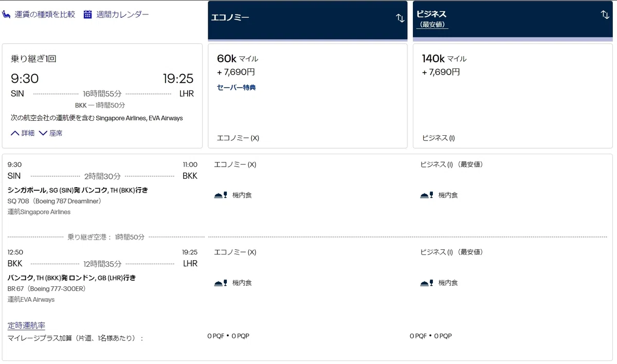Click the meal icon on the BR 67 Business fare
The image size is (617, 364).
coord(427,283)
